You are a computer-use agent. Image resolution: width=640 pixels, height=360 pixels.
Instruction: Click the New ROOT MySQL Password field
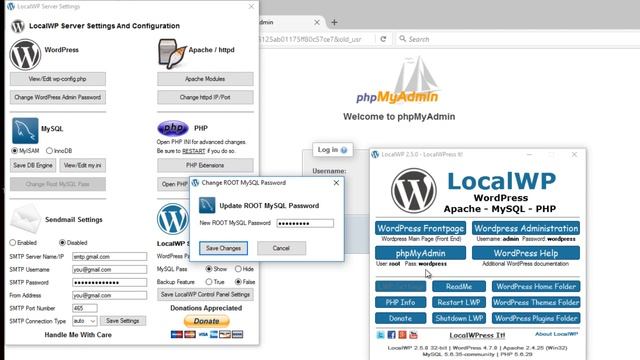[305, 223]
